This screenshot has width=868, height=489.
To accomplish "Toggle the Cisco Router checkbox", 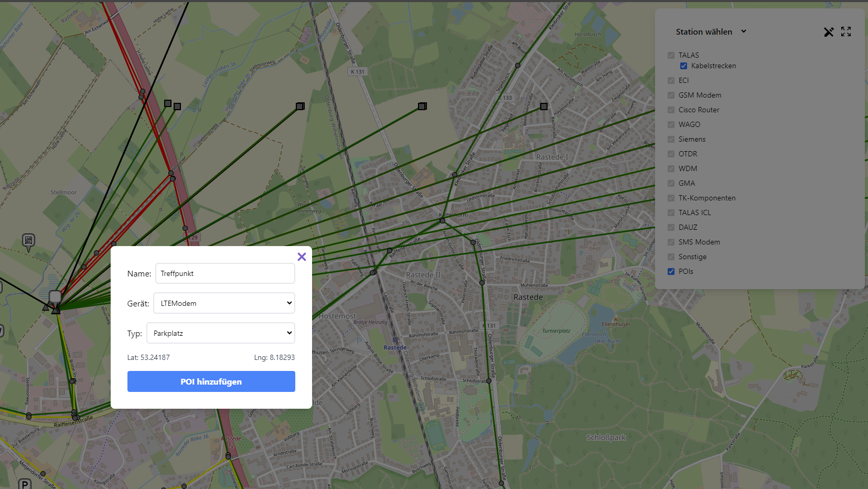I will pos(671,110).
